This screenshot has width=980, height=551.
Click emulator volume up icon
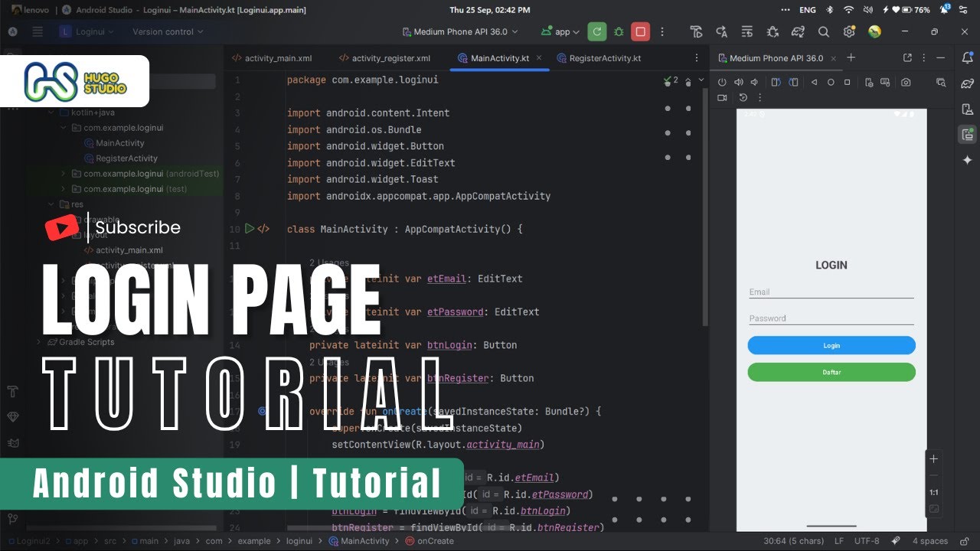[739, 82]
